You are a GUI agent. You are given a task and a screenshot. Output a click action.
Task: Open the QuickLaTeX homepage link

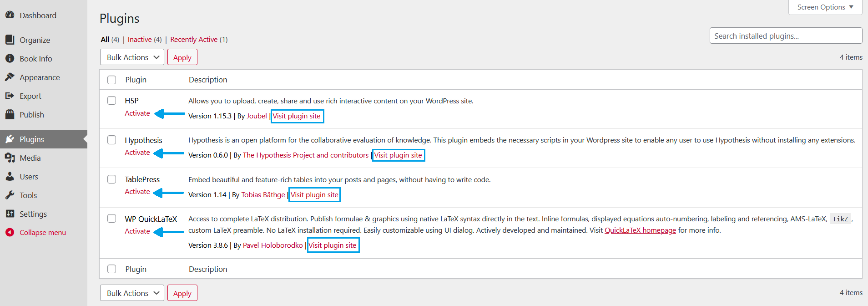click(640, 230)
